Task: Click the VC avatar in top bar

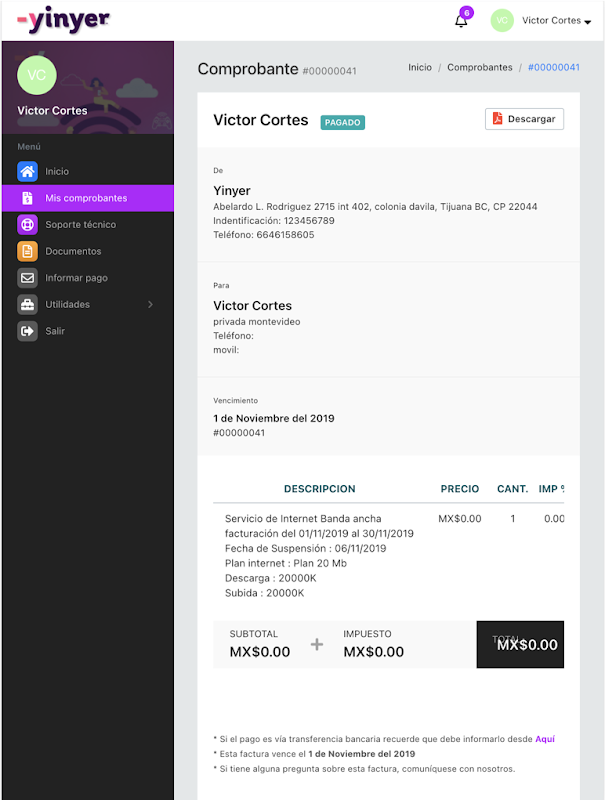Action: tap(502, 20)
